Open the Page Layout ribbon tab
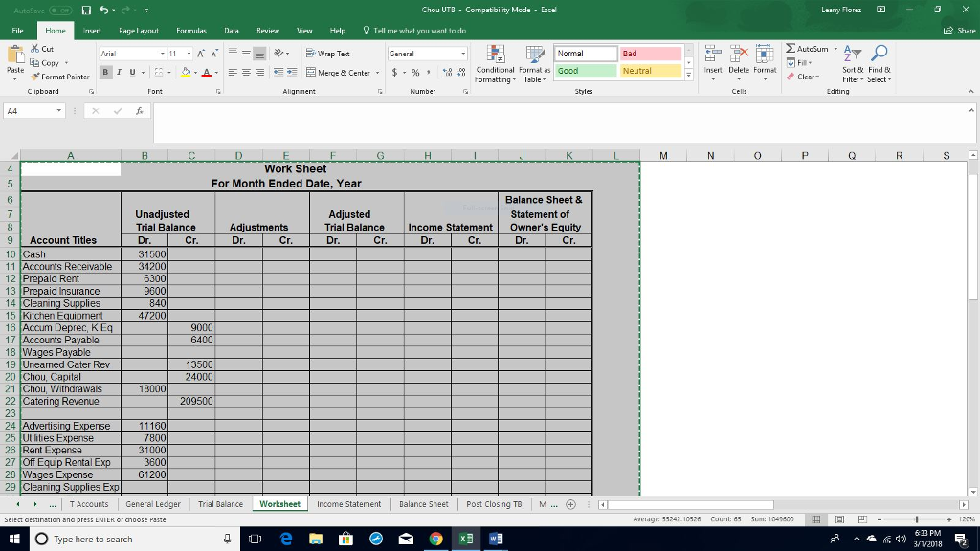 138,31
